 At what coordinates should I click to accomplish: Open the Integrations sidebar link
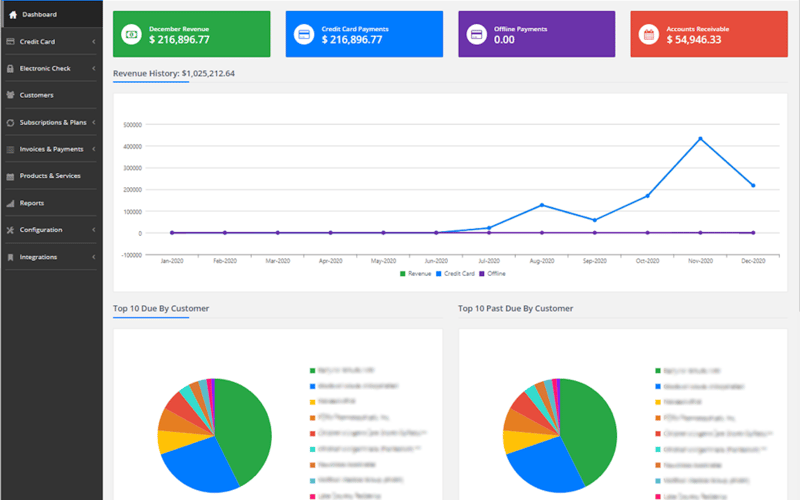click(51, 257)
